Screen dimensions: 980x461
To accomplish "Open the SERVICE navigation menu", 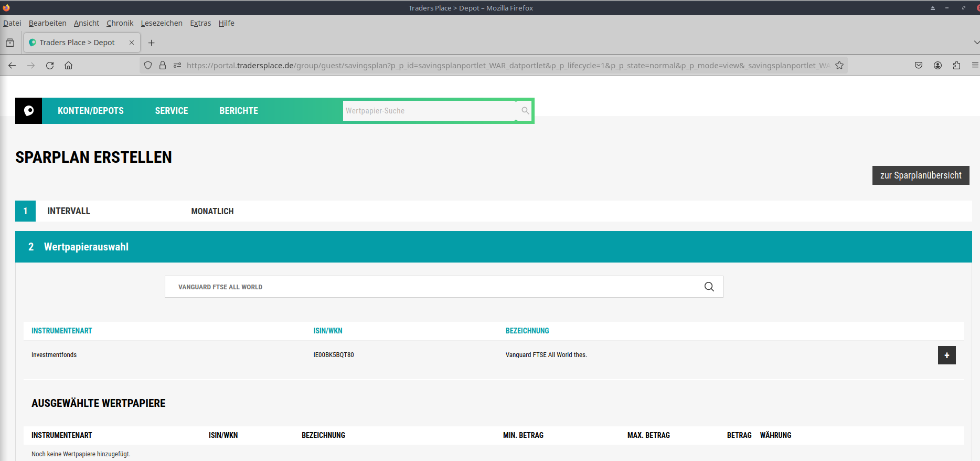I will point(172,111).
